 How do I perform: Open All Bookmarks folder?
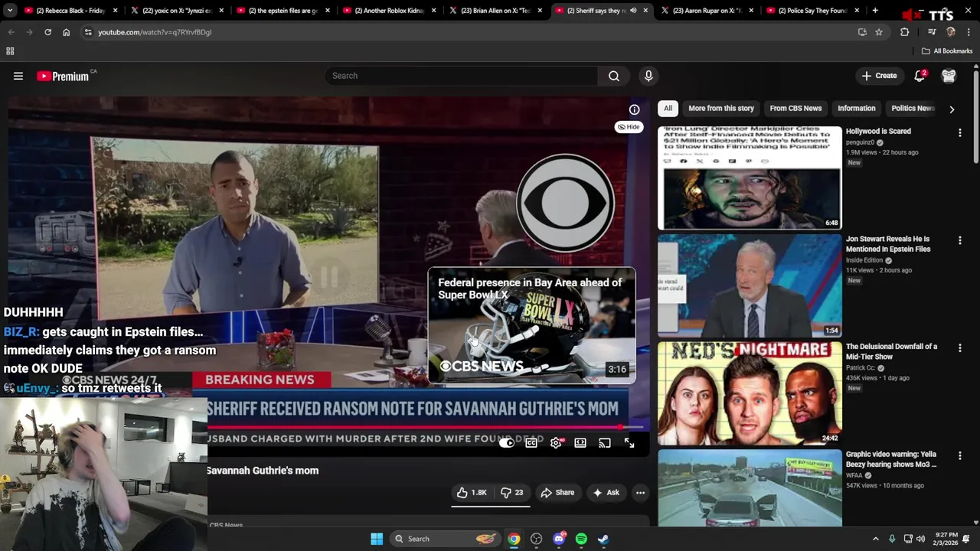click(947, 51)
